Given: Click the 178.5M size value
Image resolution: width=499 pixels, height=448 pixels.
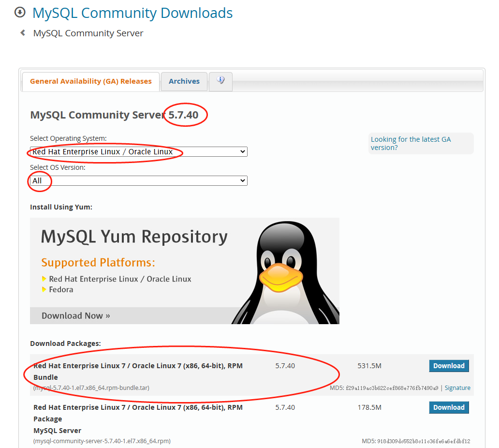Looking at the screenshot, I should coord(369,407).
